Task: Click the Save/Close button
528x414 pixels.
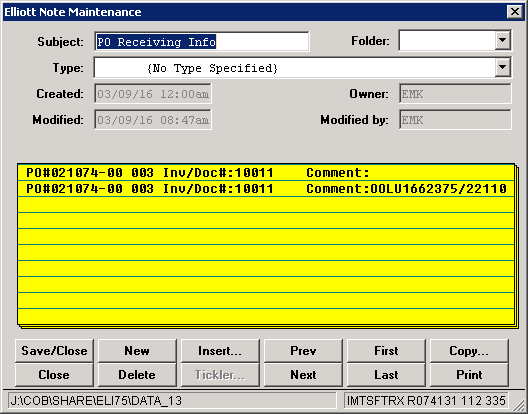Action: [54, 351]
